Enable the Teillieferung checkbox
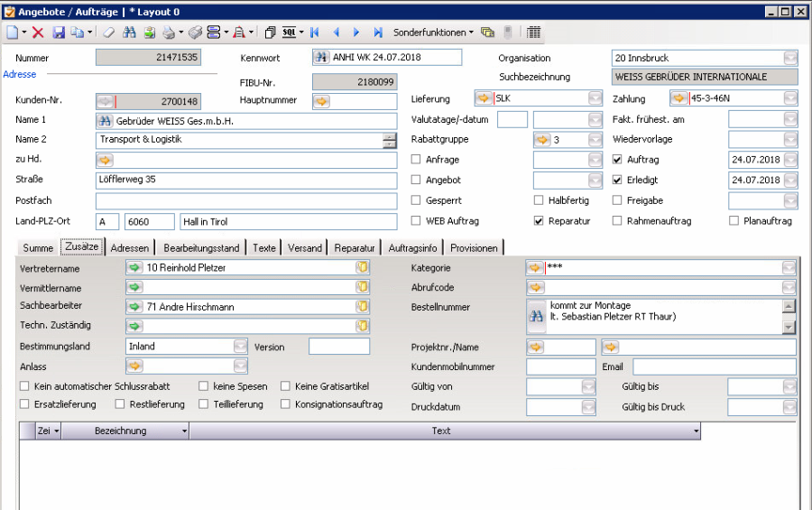 pyautogui.click(x=205, y=404)
